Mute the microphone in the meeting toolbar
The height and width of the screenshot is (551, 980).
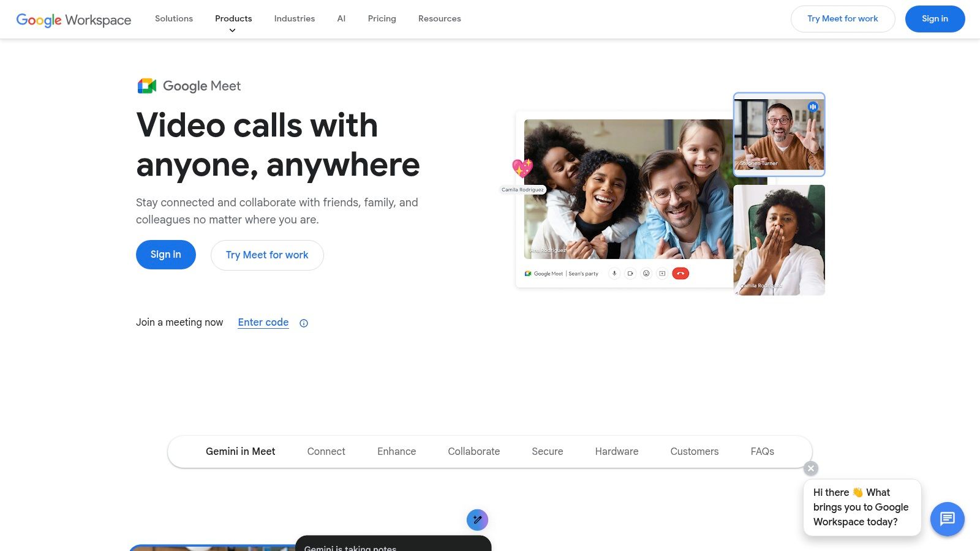[x=614, y=274]
